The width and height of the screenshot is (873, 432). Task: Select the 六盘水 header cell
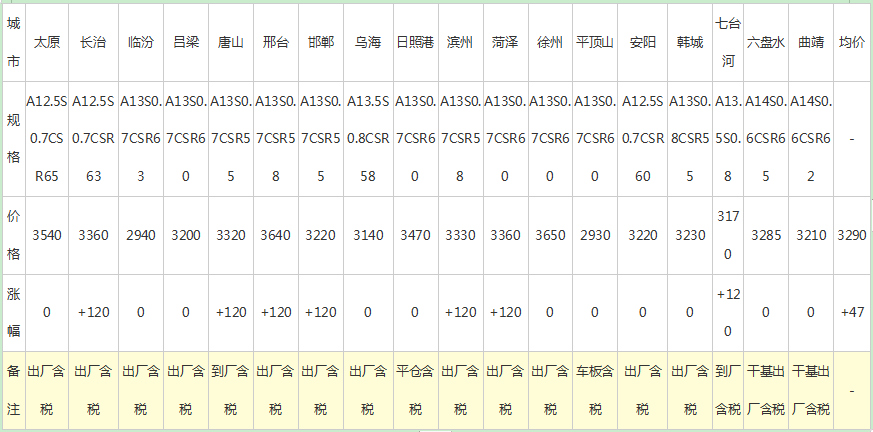pyautogui.click(x=766, y=43)
